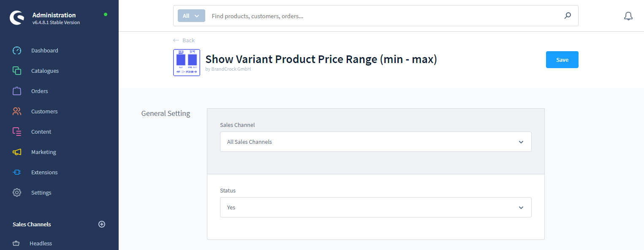644x250 pixels.
Task: Open the Dashboard gauge icon
Action: point(17,50)
